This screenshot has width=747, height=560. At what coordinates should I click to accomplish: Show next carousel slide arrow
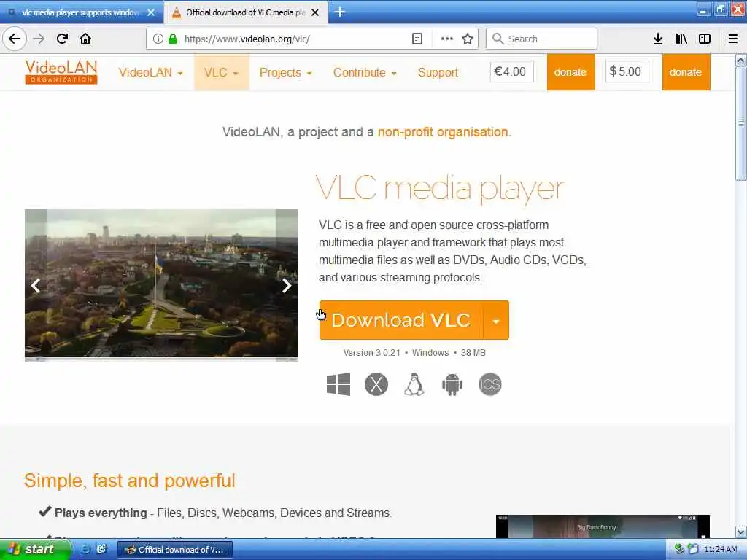286,286
